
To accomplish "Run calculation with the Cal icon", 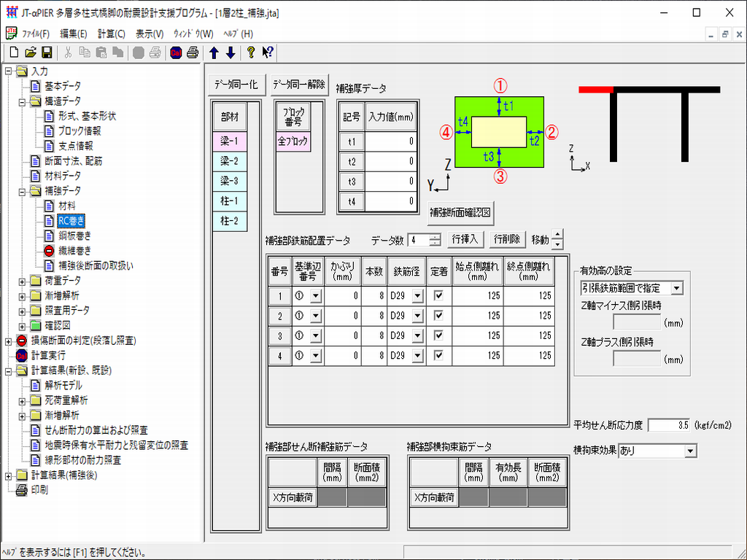I will [x=176, y=52].
